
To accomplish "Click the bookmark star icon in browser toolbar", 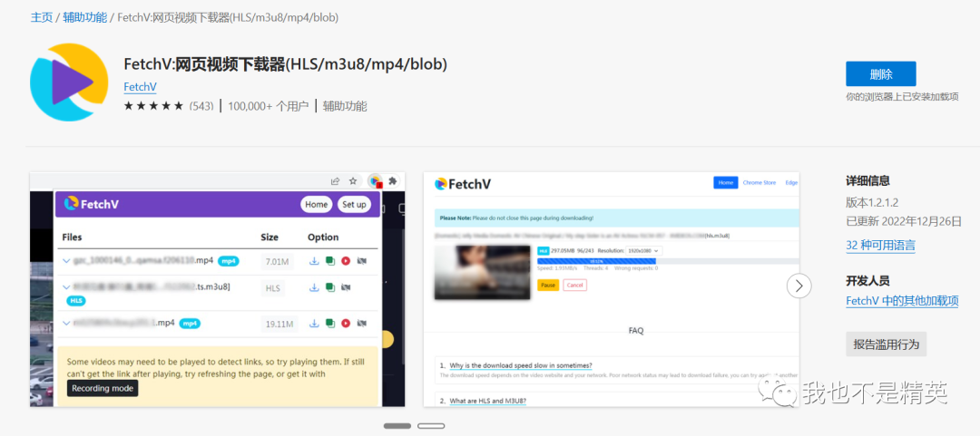I will tap(353, 180).
